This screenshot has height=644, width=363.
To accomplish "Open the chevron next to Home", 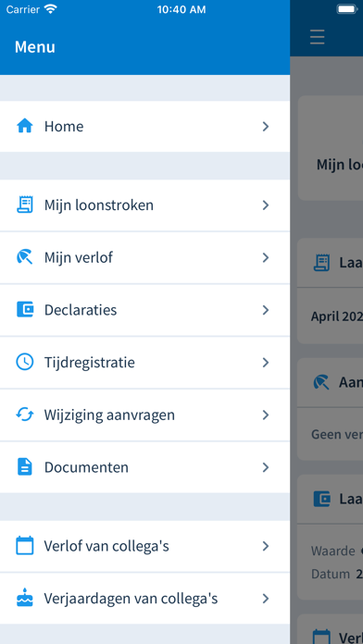I will coord(266,127).
